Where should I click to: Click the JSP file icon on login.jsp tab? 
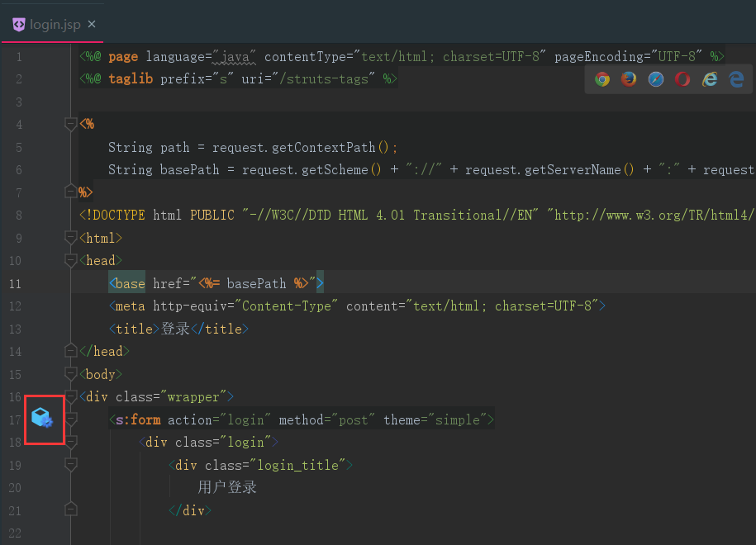[19, 24]
